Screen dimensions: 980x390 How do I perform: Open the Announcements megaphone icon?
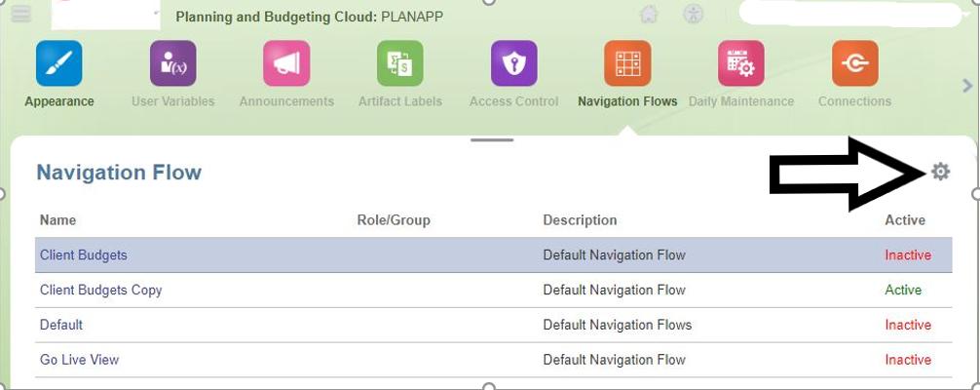286,63
